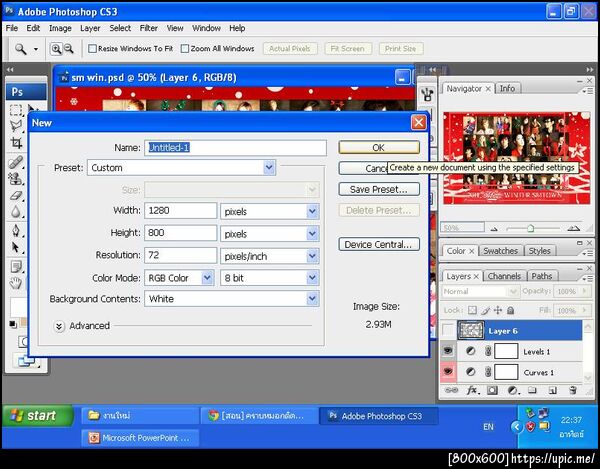Click the lock image pixels brush icon
The width and height of the screenshot is (600, 469).
(486, 310)
